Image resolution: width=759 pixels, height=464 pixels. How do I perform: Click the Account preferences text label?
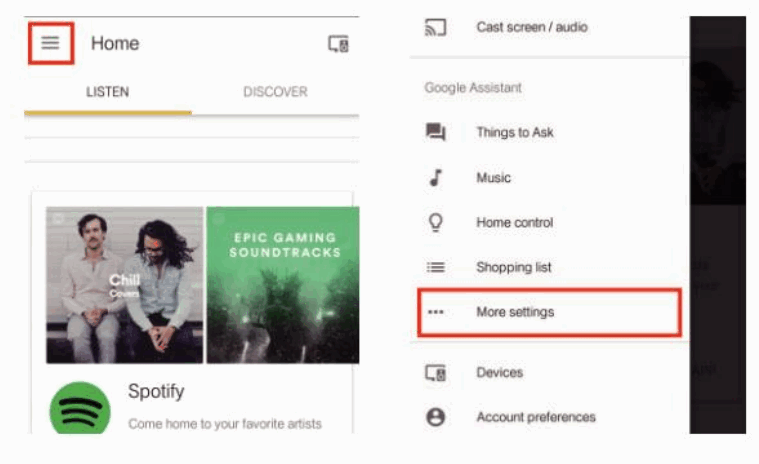point(536,417)
